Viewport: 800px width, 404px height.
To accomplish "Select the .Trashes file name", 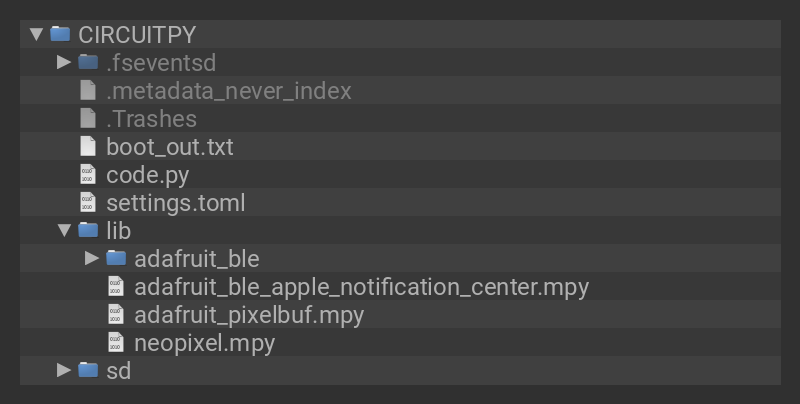I will point(151,118).
